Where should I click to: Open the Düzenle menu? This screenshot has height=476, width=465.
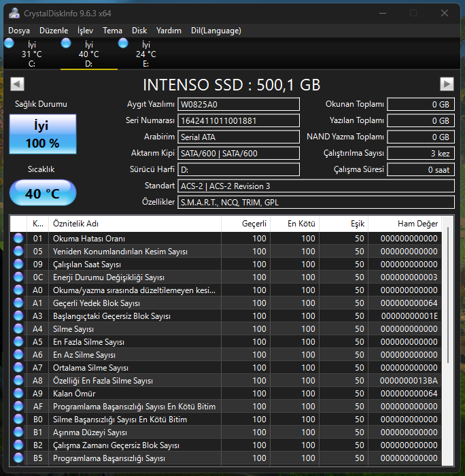click(x=54, y=31)
